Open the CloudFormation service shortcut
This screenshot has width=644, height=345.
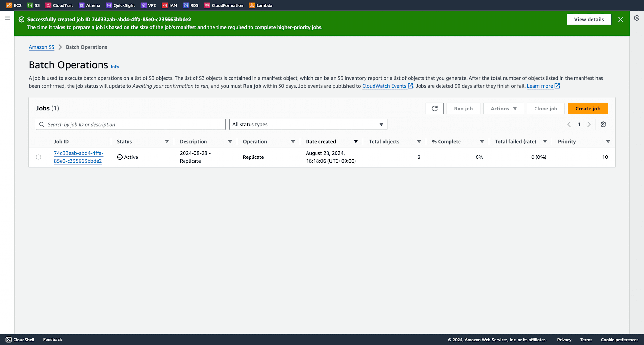[224, 5]
